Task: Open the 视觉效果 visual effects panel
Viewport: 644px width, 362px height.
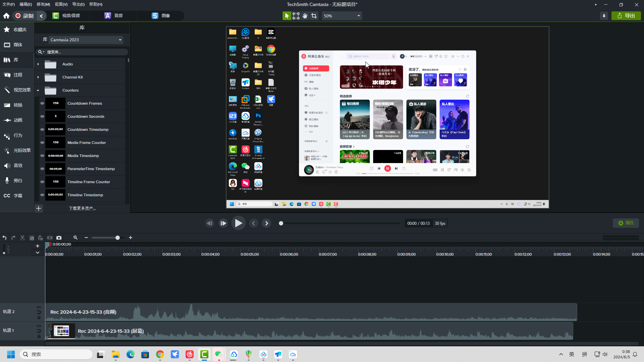Action: coord(17,90)
